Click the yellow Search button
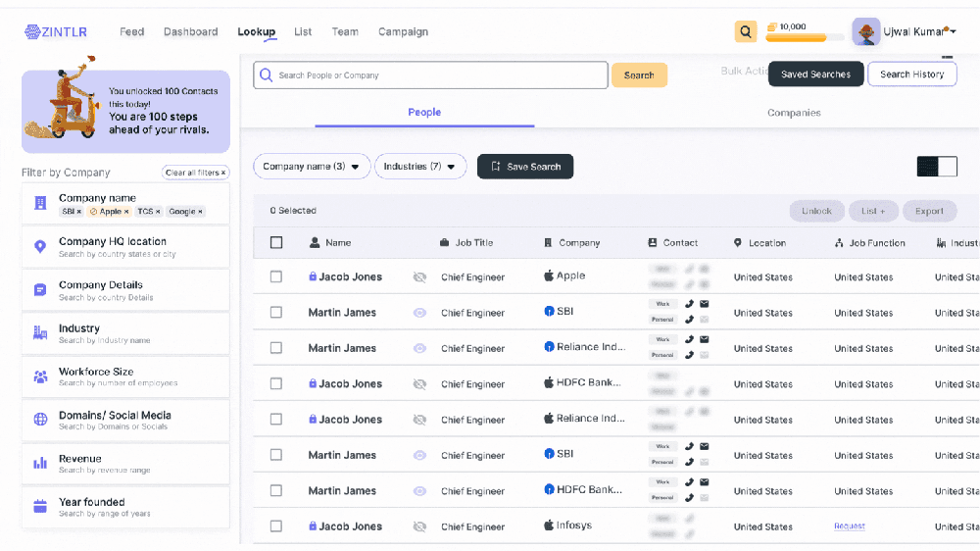 point(639,75)
